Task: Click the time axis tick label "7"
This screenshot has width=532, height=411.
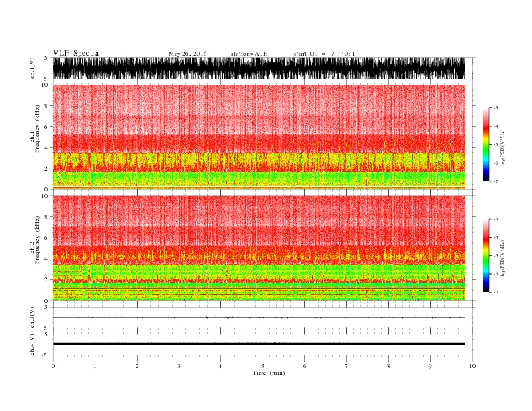Action: coord(347,366)
